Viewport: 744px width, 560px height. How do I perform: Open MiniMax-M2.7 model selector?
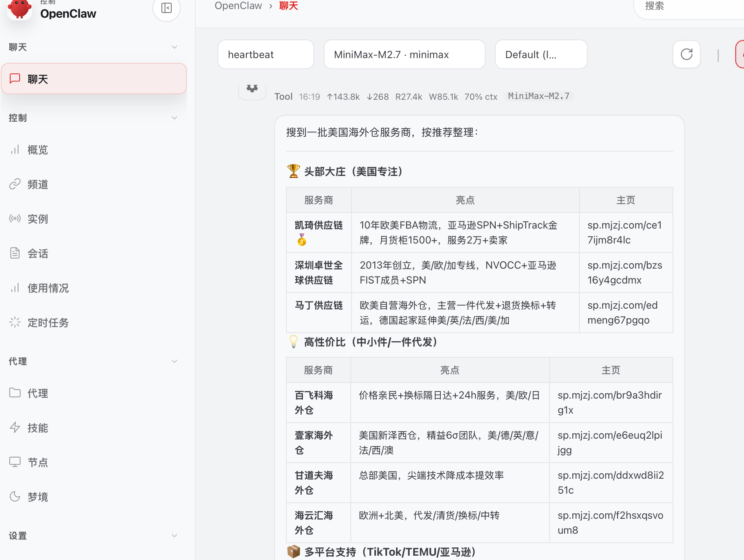click(404, 55)
